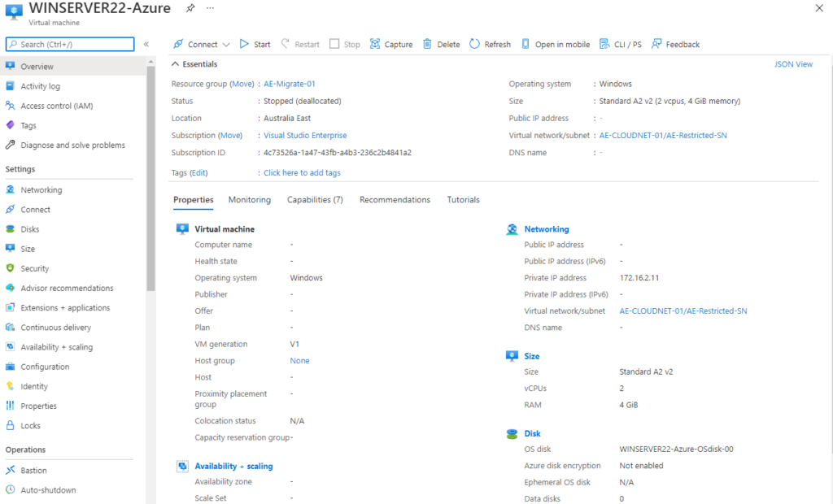
Task: Click the Activity log icon in the sidebar
Action: (x=10, y=85)
